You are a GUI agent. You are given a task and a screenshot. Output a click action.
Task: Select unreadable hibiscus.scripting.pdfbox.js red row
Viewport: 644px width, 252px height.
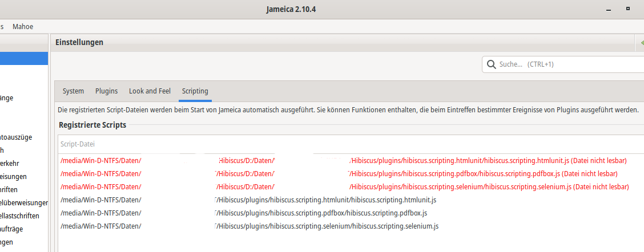click(x=351, y=174)
